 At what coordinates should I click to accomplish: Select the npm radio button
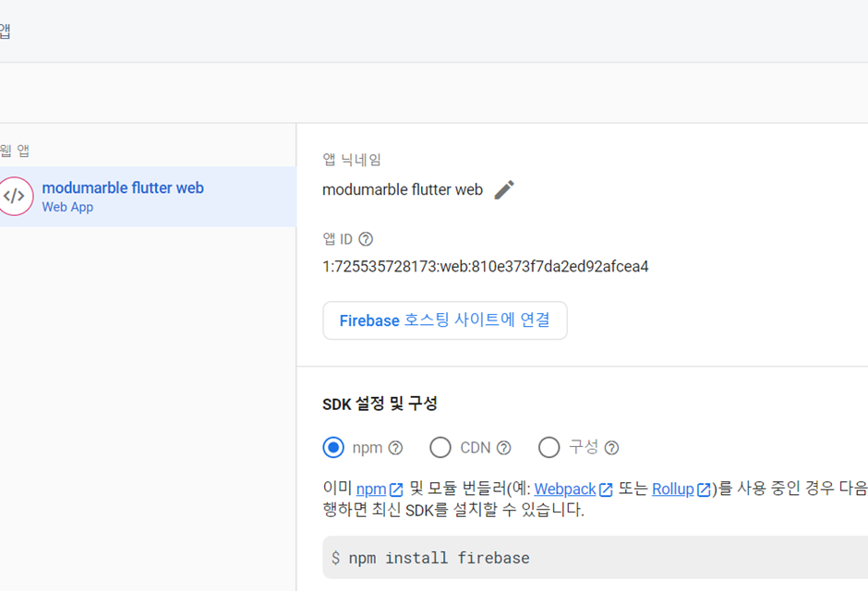click(333, 447)
